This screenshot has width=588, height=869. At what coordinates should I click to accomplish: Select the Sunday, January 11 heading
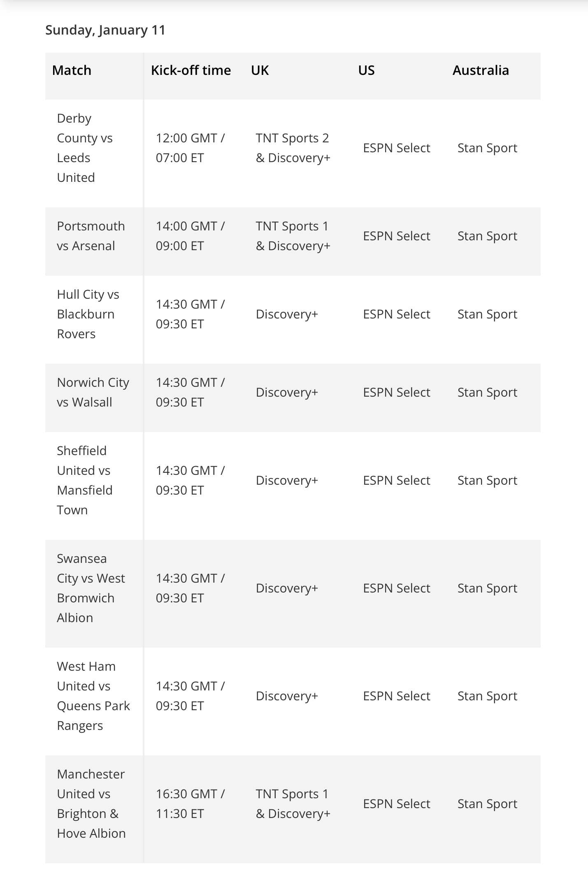click(x=105, y=30)
